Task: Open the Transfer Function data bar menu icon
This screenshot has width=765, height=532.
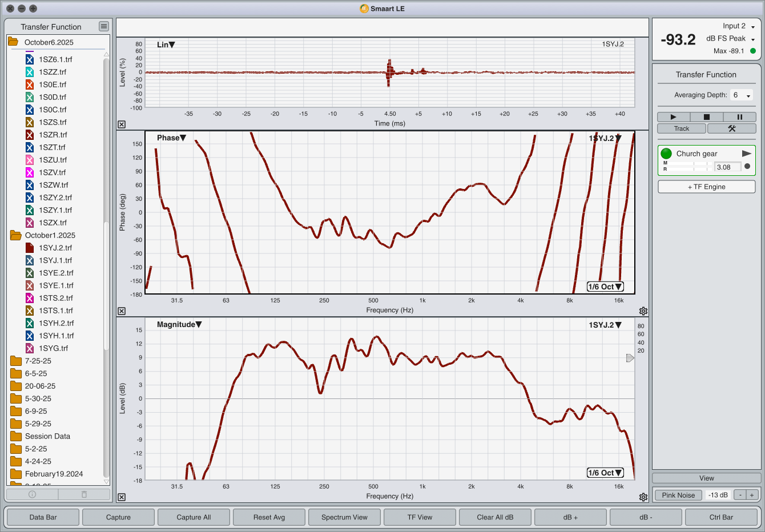Action: [x=103, y=26]
